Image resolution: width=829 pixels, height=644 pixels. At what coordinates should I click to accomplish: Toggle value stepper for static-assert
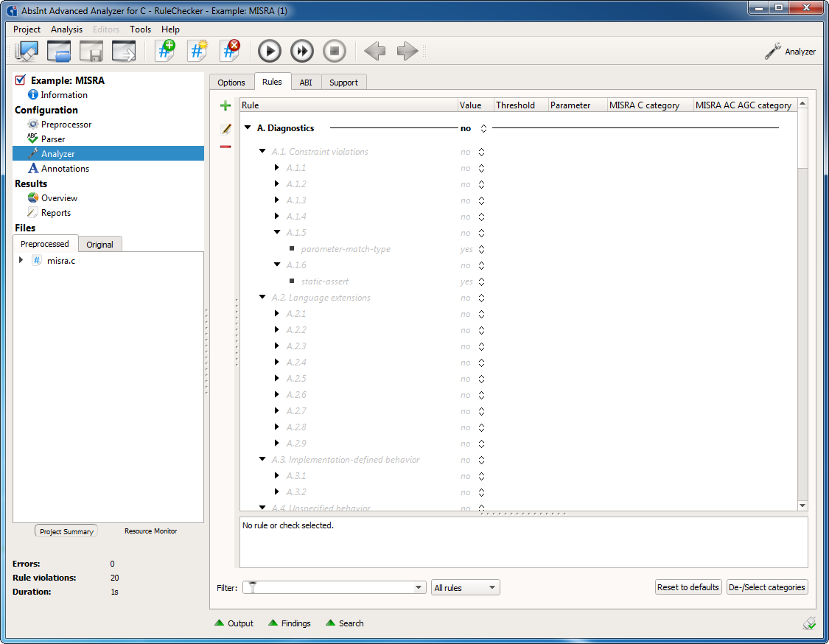[x=481, y=281]
